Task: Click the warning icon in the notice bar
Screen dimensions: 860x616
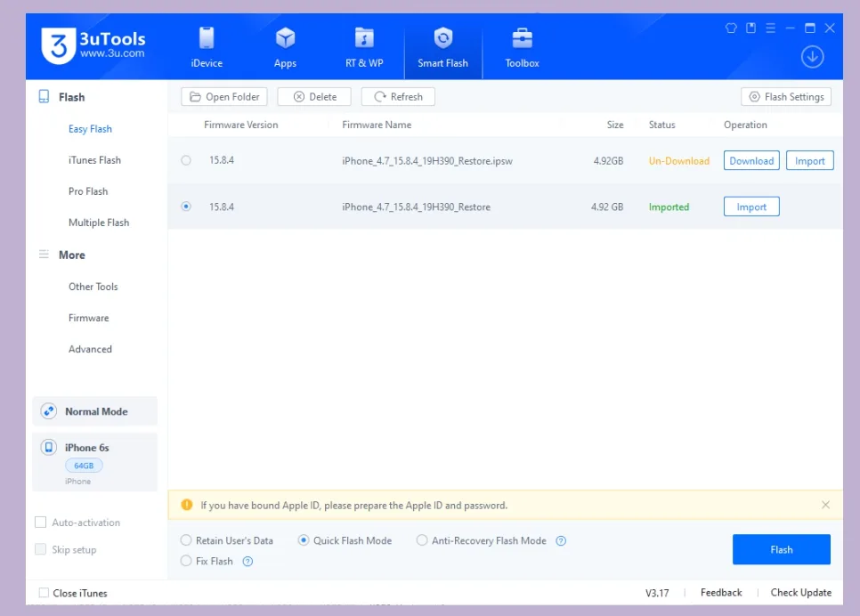Action: click(x=186, y=505)
